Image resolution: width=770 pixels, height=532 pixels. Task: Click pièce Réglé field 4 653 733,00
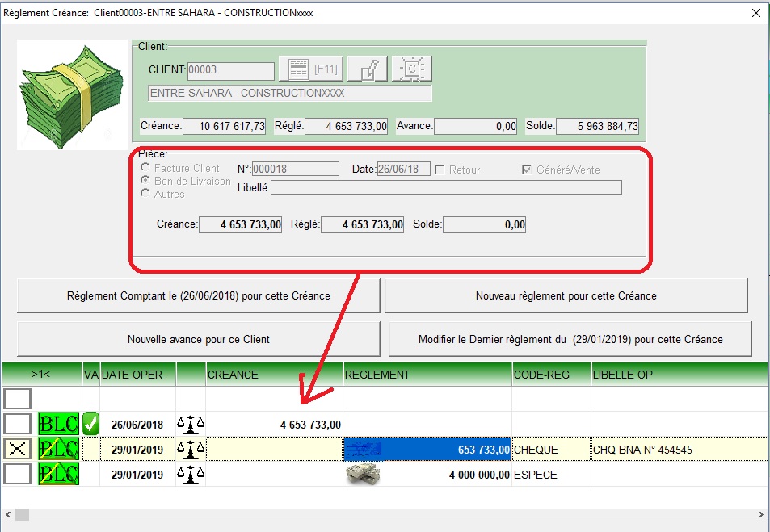pyautogui.click(x=363, y=224)
